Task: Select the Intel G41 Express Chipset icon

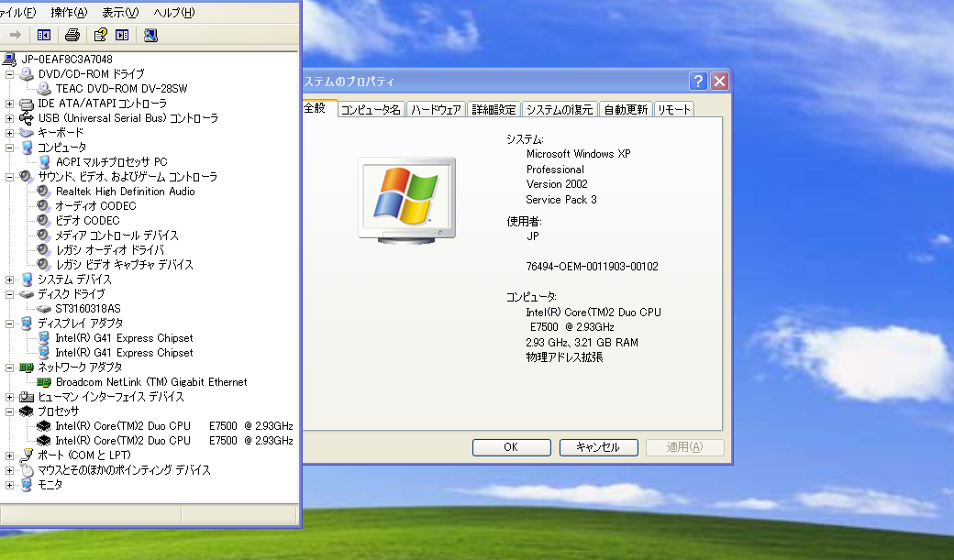Action: click(x=43, y=338)
